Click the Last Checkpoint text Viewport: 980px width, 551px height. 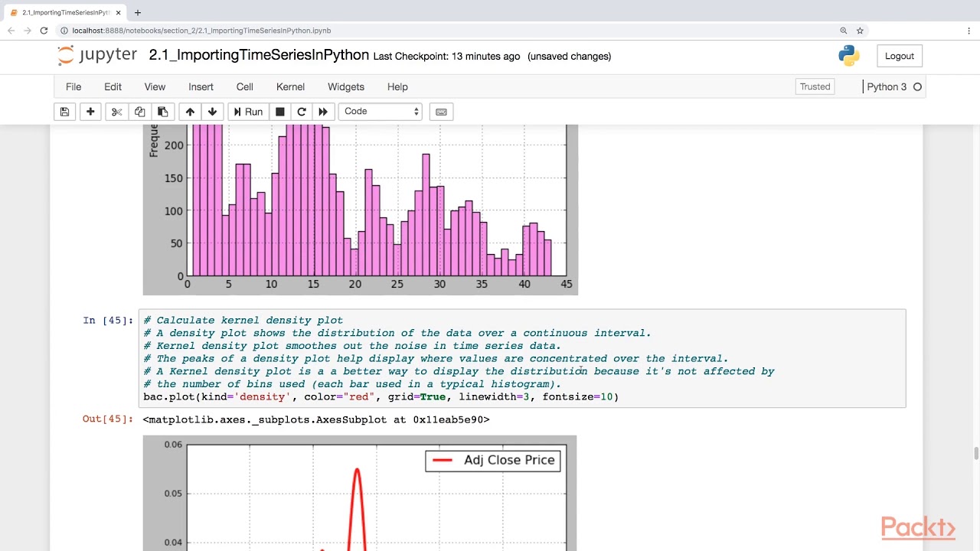(x=446, y=56)
